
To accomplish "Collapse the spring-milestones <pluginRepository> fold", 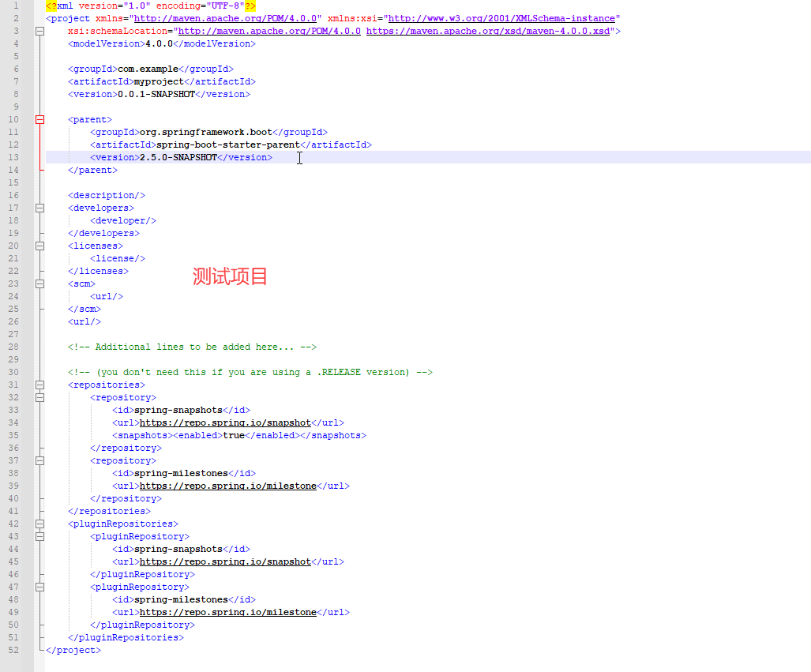I will click(x=40, y=587).
